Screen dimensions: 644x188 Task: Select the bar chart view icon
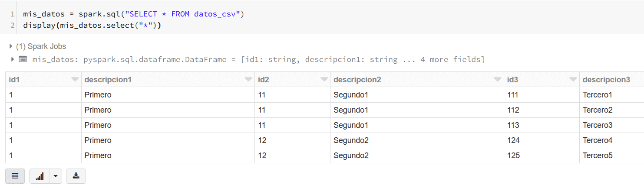(40, 176)
